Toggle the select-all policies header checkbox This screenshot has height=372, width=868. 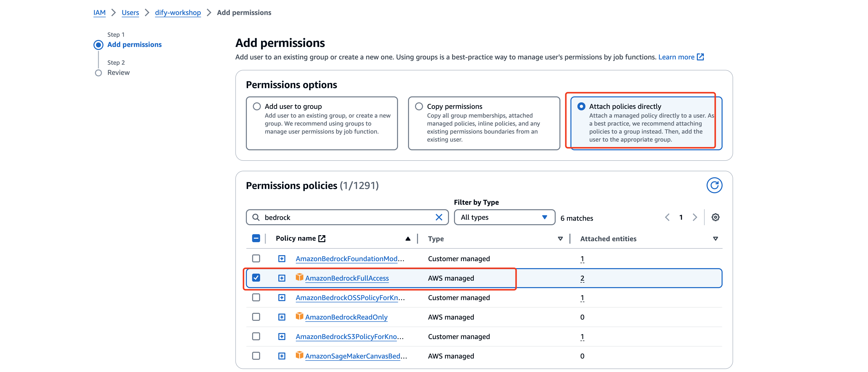tap(256, 238)
